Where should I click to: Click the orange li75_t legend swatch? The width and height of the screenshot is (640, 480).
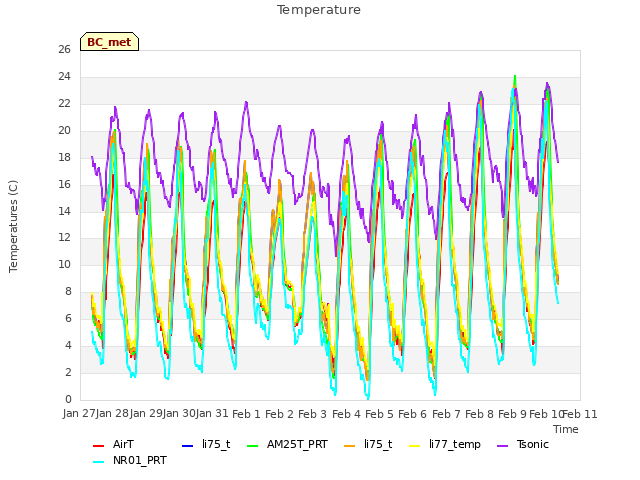pos(350,445)
